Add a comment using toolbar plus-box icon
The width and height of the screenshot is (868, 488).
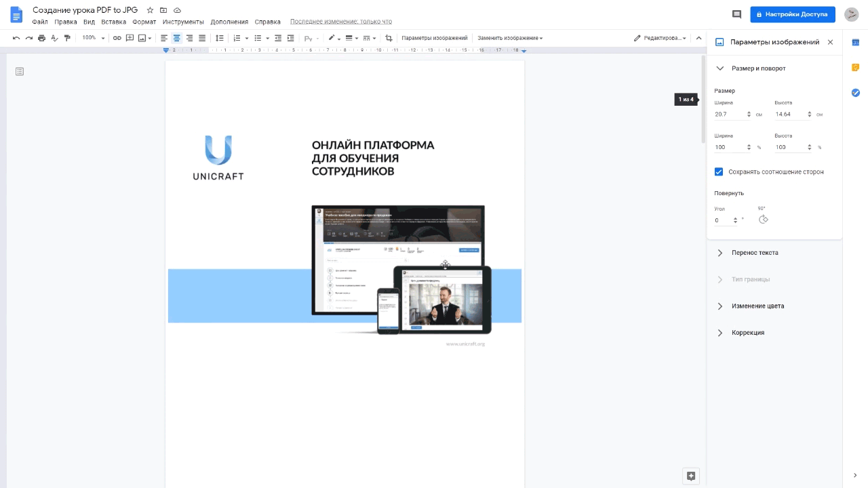[130, 38]
